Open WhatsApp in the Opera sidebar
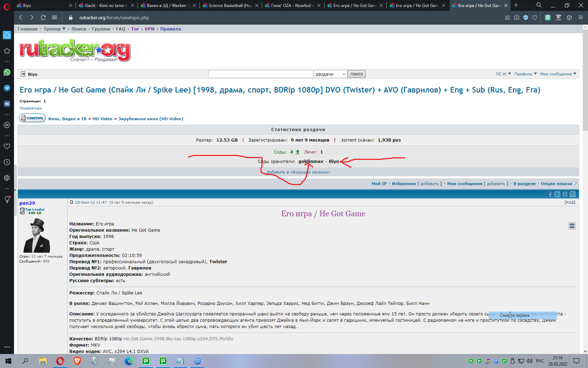The width and height of the screenshot is (588, 368). tap(7, 72)
